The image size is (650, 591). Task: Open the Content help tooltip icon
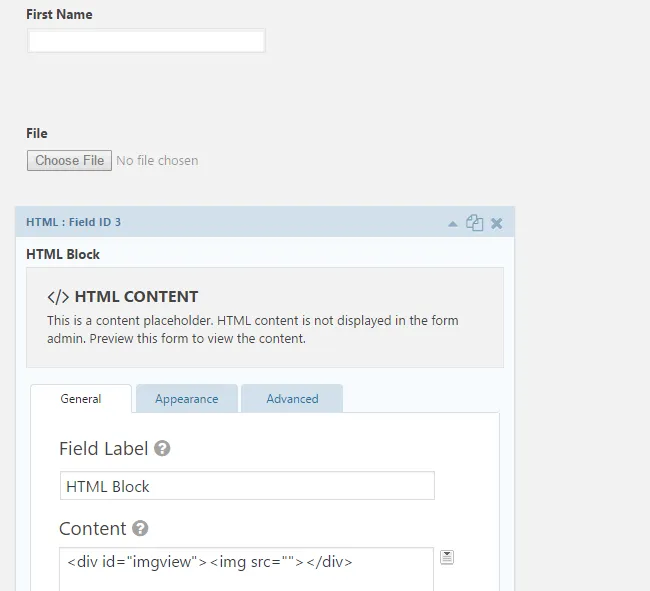pyautogui.click(x=140, y=528)
